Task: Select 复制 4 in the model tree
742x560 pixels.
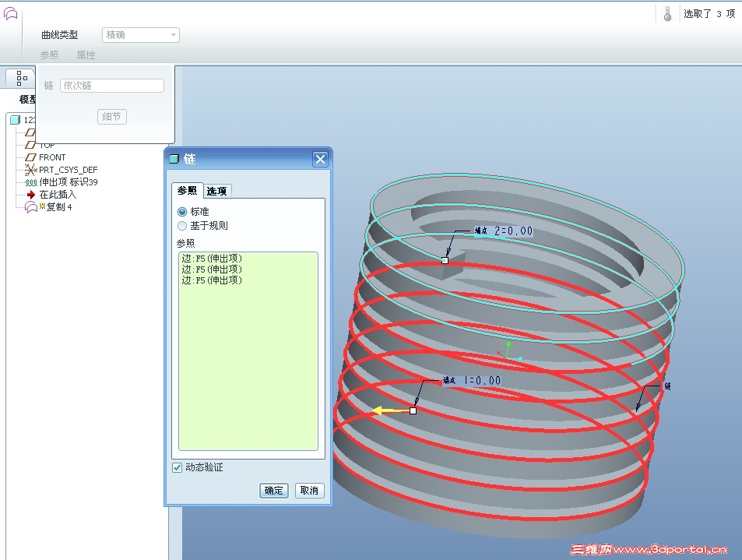Action: 59,207
